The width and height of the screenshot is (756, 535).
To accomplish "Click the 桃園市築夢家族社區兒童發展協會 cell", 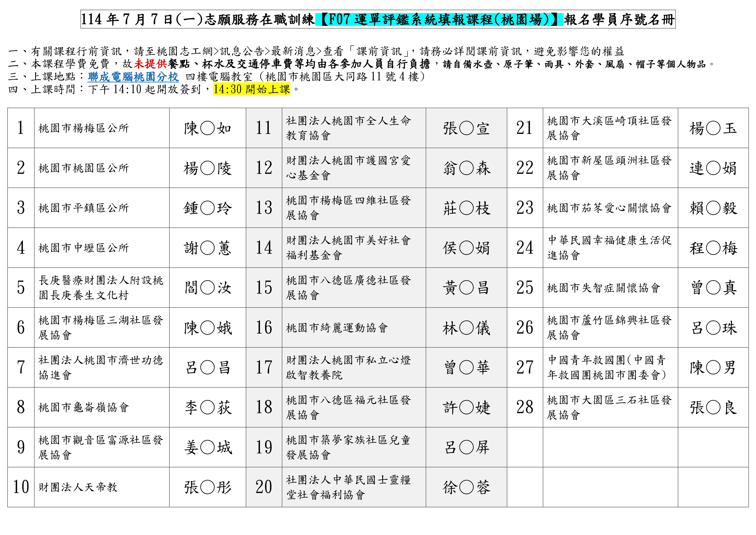I will pyautogui.click(x=354, y=447).
